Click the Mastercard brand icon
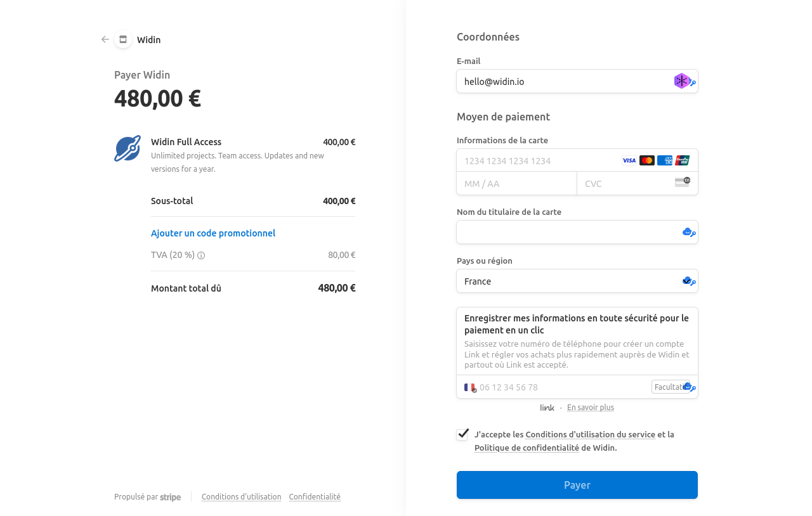The image size is (812, 516). (x=647, y=160)
